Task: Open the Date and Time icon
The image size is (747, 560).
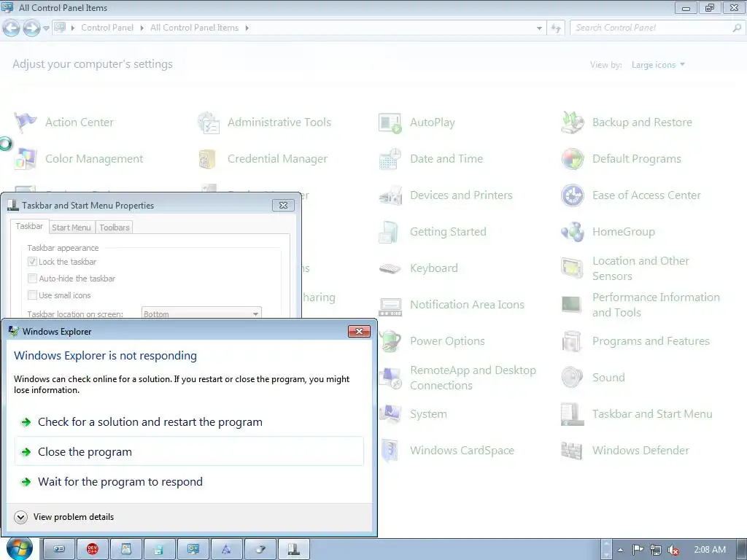Action: [x=390, y=159]
